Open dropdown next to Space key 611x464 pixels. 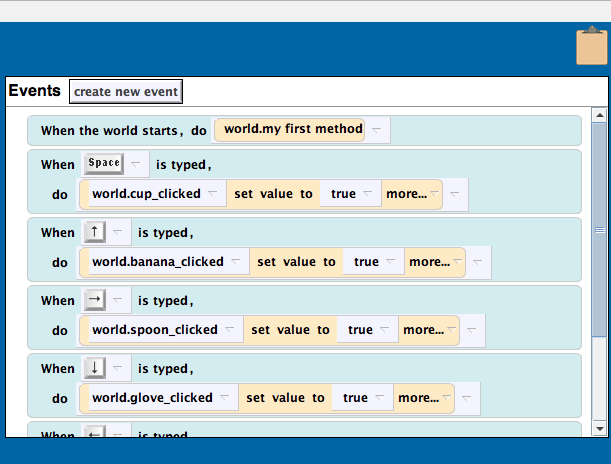(135, 164)
